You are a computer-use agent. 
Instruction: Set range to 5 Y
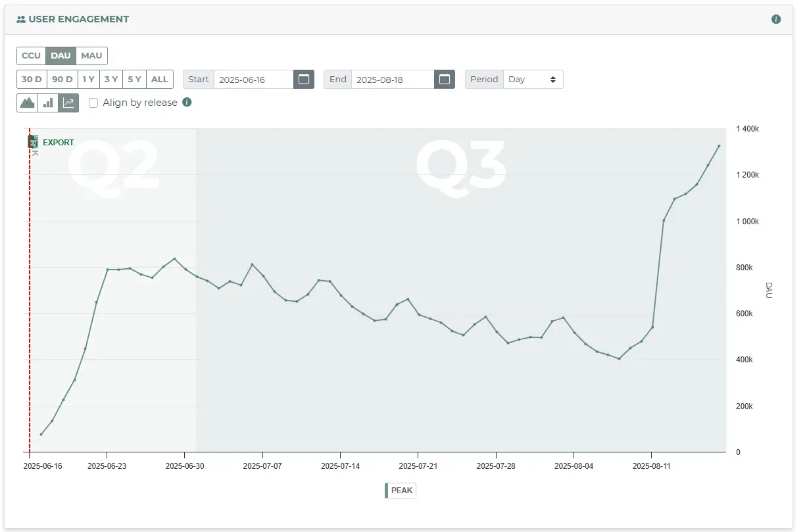(134, 80)
